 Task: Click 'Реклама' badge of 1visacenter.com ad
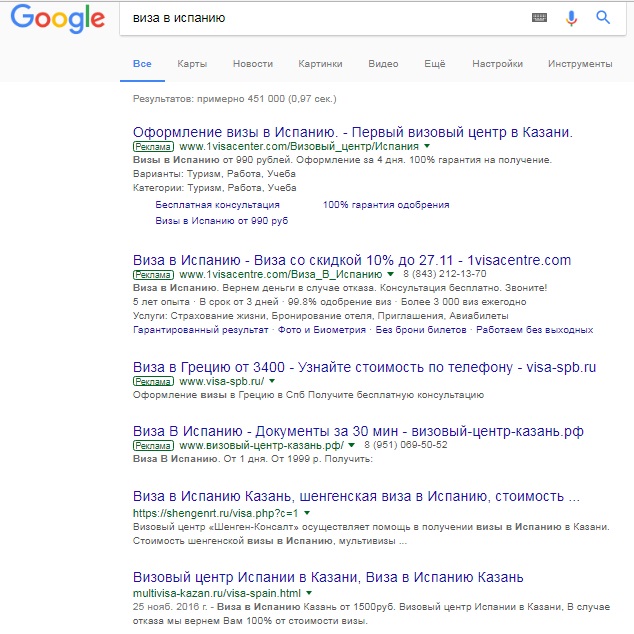(153, 146)
